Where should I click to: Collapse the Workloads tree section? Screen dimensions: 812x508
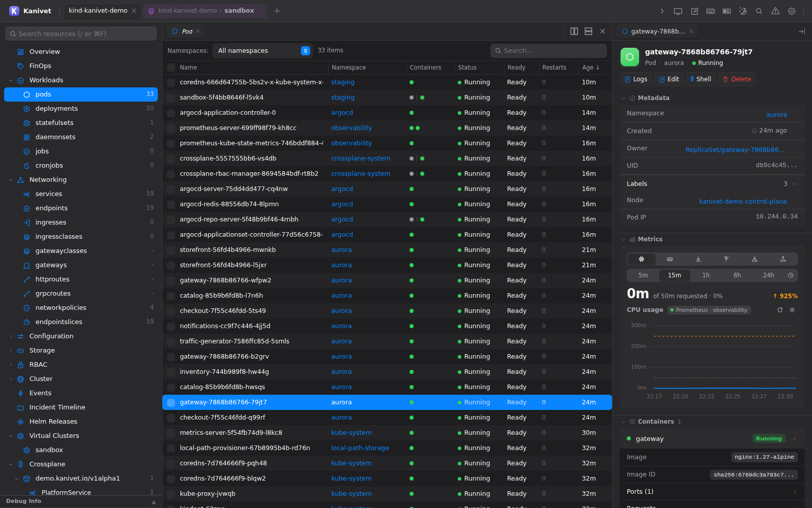click(x=11, y=80)
